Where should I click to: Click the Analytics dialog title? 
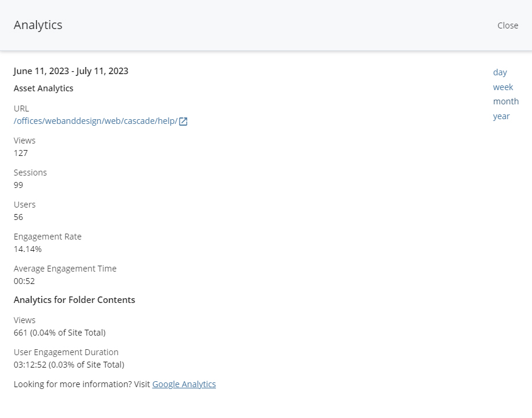(38, 25)
